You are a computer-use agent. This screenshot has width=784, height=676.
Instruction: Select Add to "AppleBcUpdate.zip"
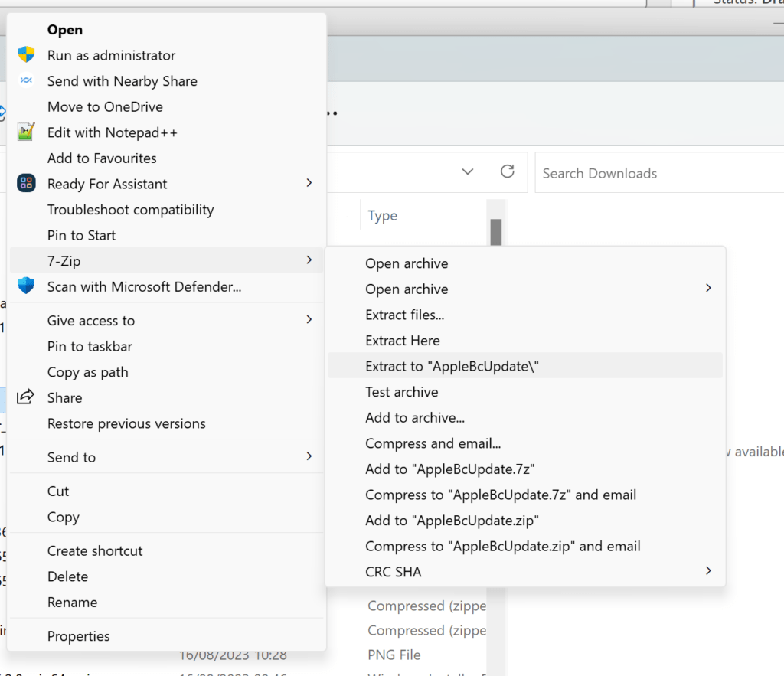pyautogui.click(x=525, y=521)
